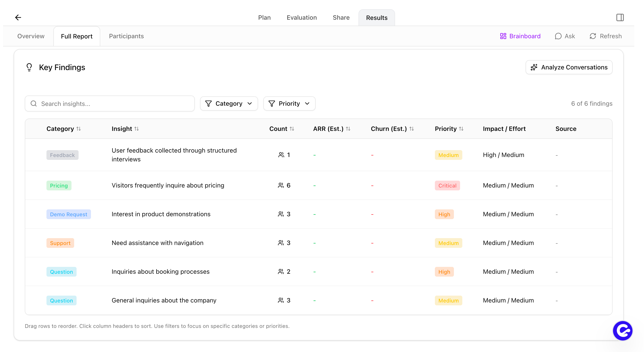Sort findings by Count column

coord(282,129)
